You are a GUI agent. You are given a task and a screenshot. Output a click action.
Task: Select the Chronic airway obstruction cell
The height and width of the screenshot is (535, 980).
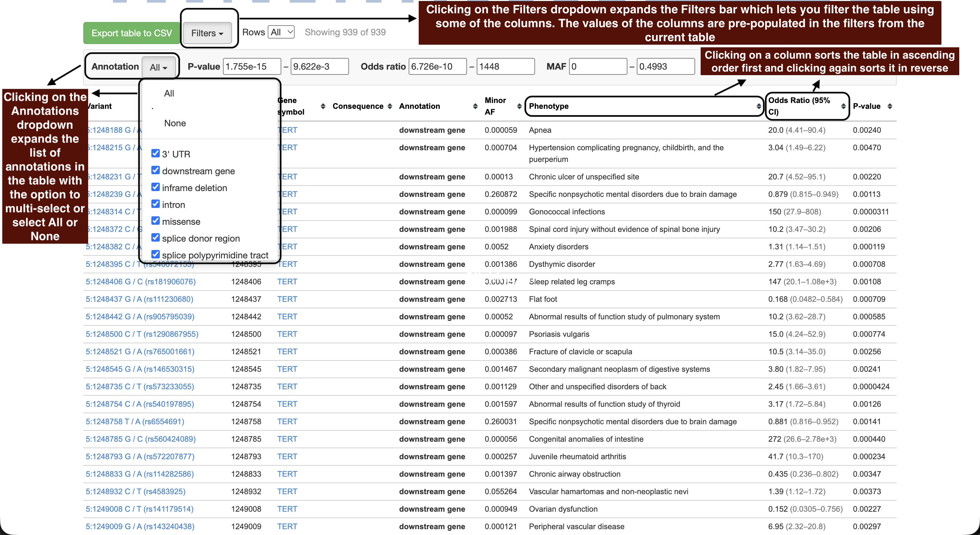[575, 474]
